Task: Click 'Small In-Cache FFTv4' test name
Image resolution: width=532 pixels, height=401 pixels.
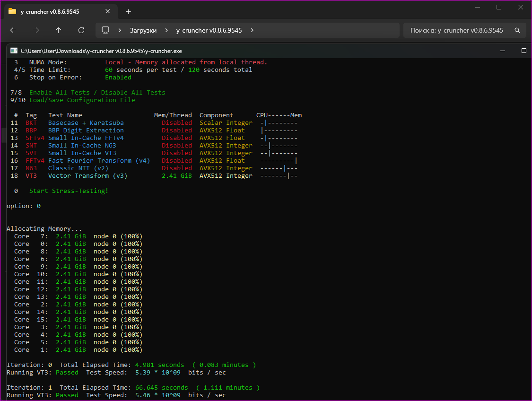Action: click(x=86, y=138)
